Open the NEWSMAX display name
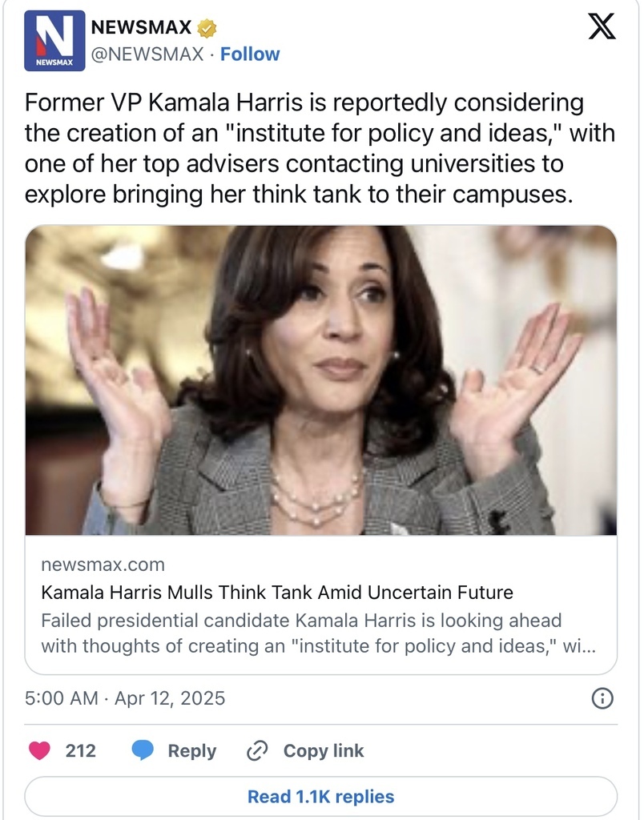This screenshot has height=820, width=644. tap(143, 28)
